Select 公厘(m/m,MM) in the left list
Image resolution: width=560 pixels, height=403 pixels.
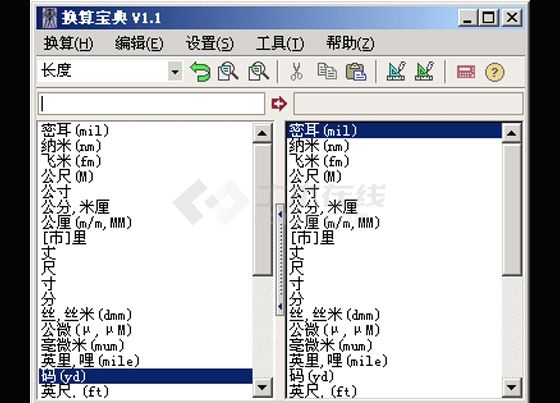pos(146,223)
